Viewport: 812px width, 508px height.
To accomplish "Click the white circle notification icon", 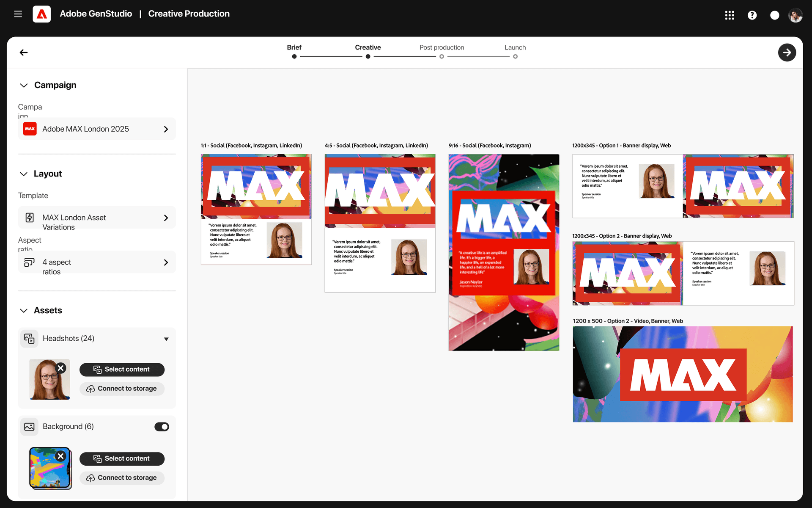I will pyautogui.click(x=774, y=15).
